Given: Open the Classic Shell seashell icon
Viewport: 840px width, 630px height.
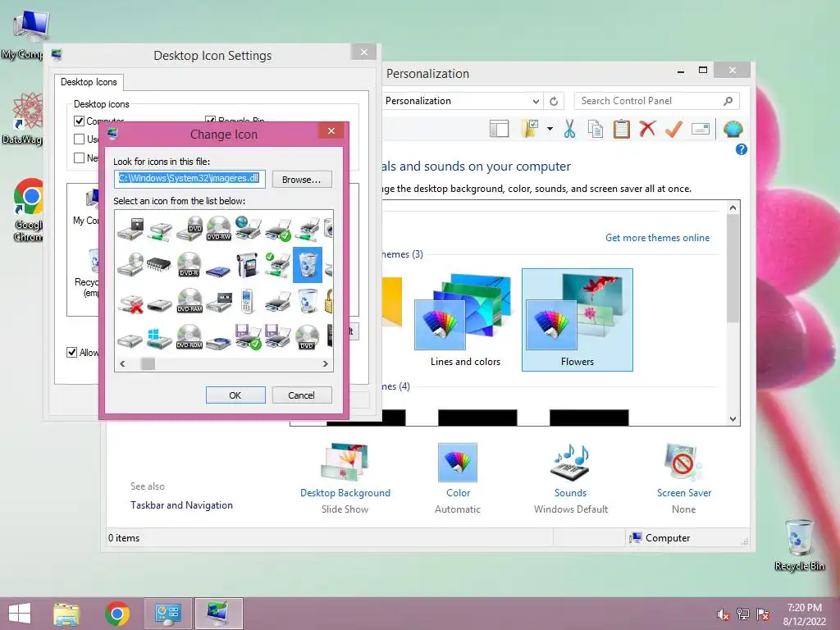Looking at the screenshot, I should point(733,129).
